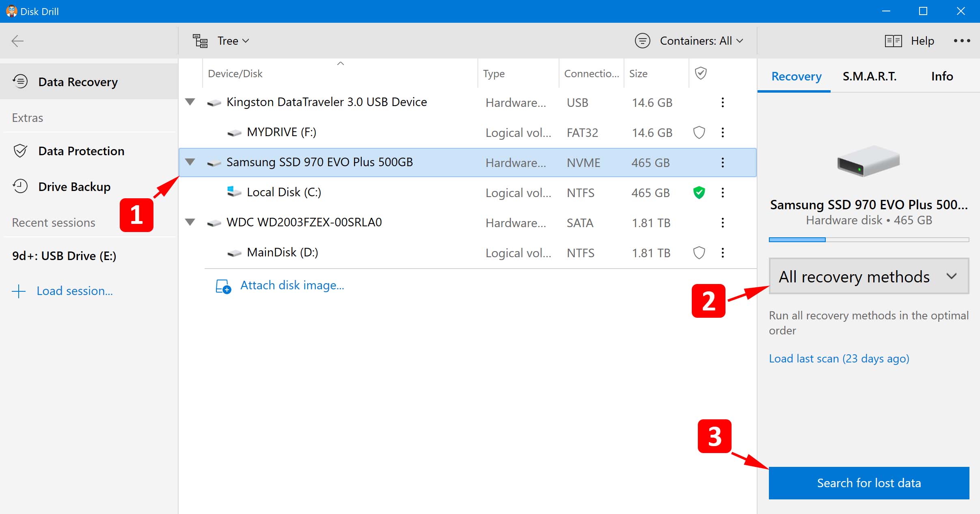
Task: Click the Disk Drill app logo
Action: (x=11, y=11)
